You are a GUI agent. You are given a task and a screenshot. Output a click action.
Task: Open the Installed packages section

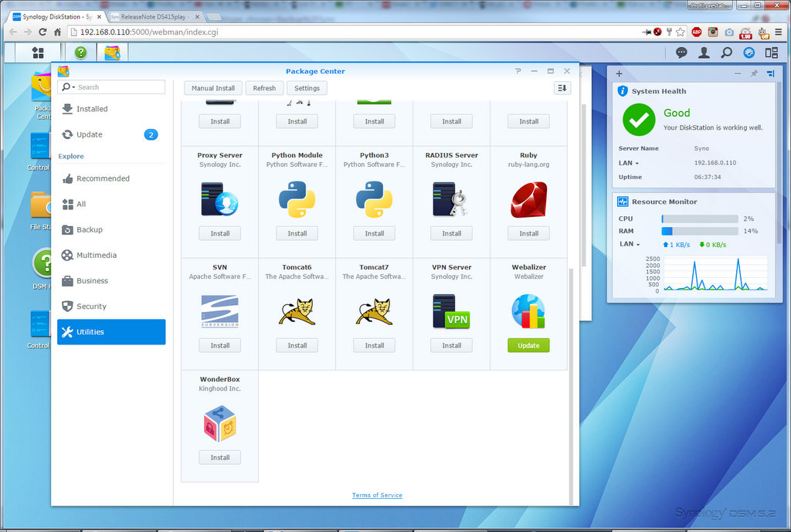111,109
